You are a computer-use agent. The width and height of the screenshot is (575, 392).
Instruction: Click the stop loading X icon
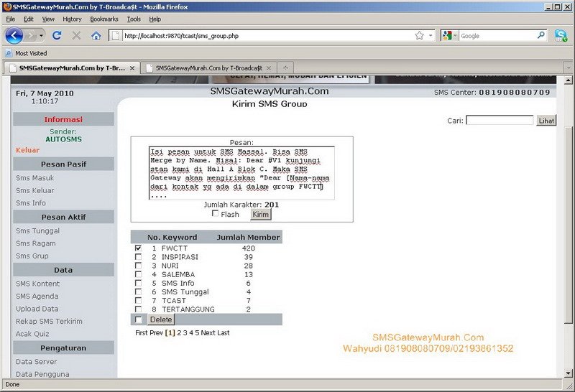pyautogui.click(x=76, y=35)
